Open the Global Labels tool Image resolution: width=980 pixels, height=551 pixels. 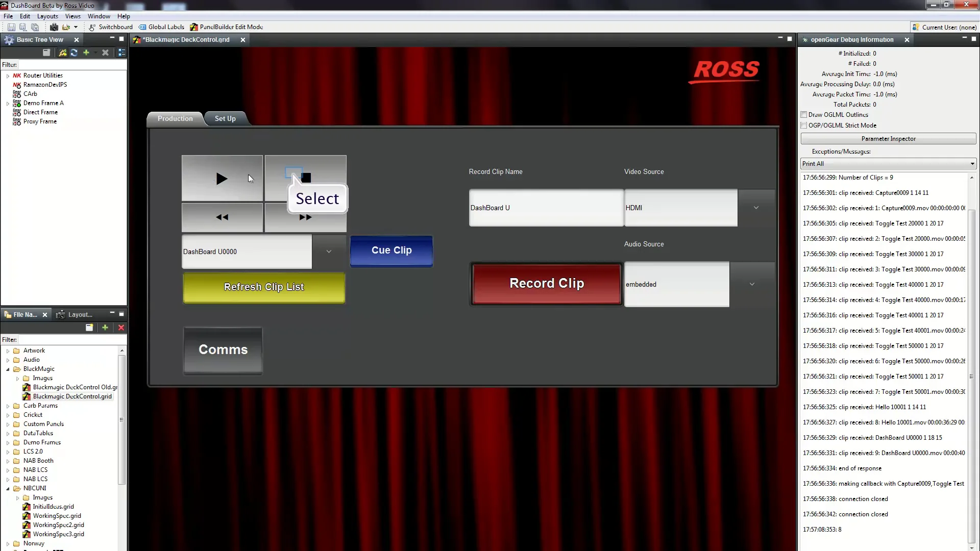(x=143, y=27)
